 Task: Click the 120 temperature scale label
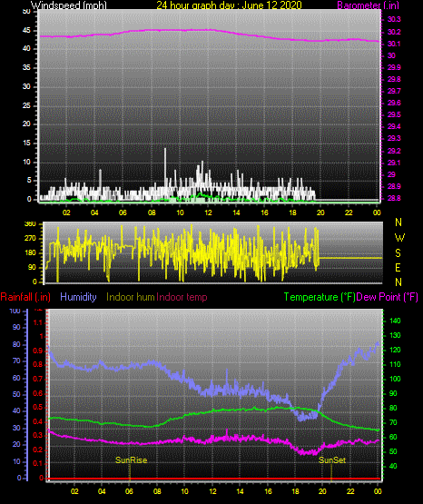tap(395, 350)
